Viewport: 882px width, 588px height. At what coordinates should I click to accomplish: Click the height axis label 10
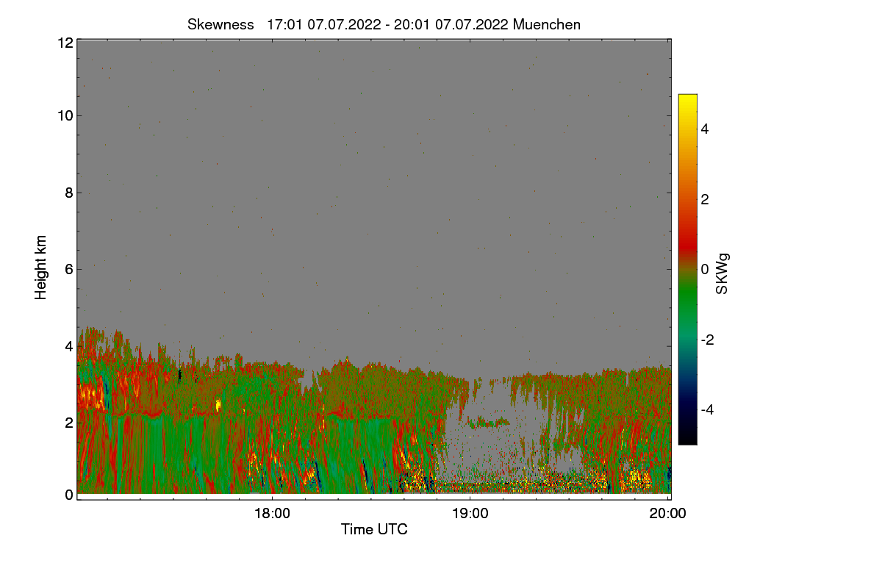point(64,115)
